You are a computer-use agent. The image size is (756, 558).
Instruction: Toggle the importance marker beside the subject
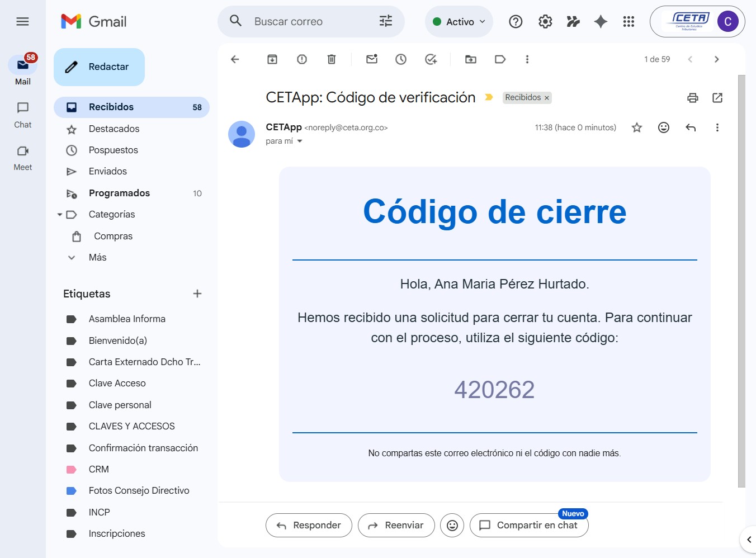tap(489, 97)
